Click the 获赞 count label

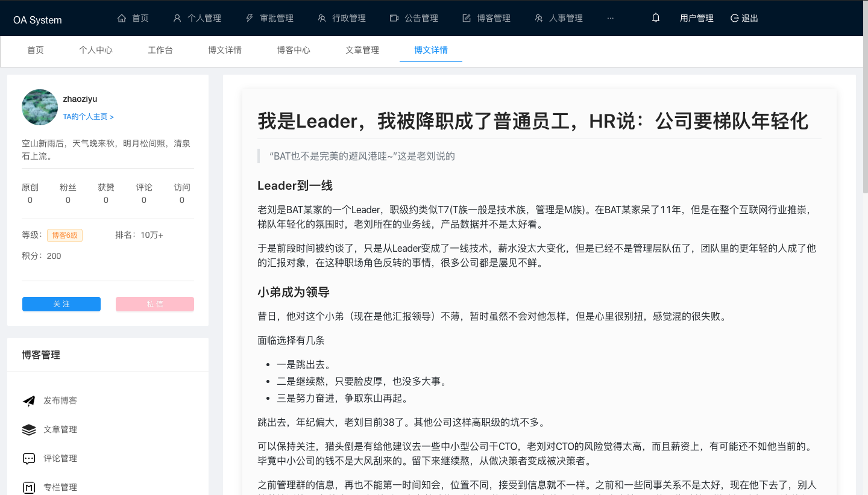[x=106, y=187]
